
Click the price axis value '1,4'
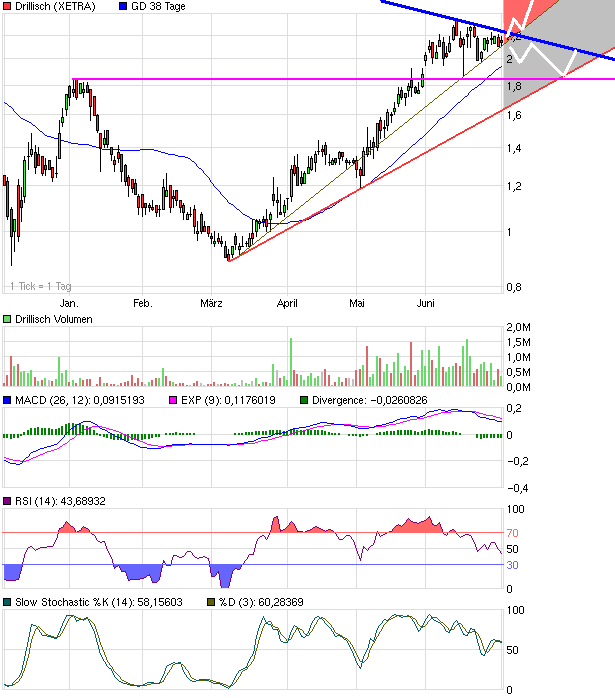tap(514, 149)
